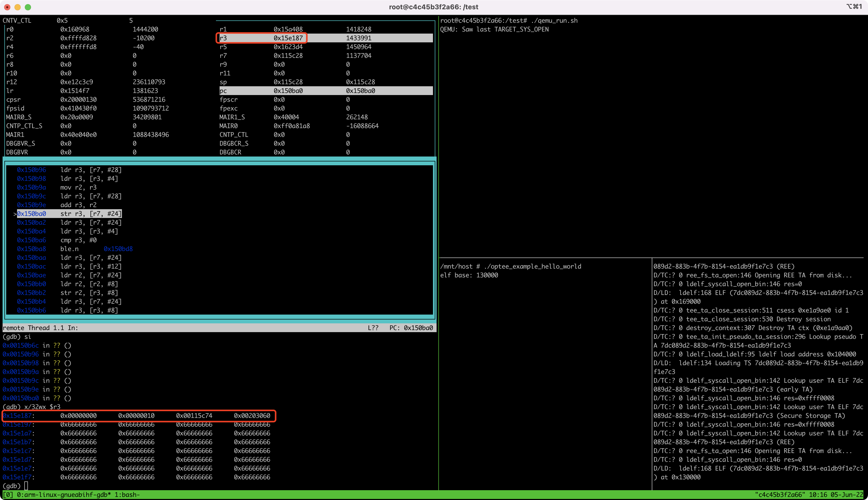Image resolution: width=868 pixels, height=500 pixels.
Task: Click the gdb si command line
Action: point(17,337)
